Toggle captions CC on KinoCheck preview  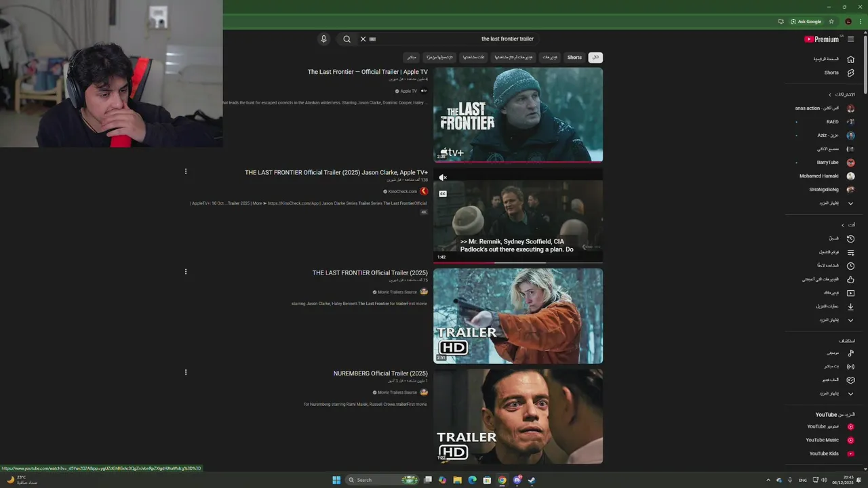click(x=443, y=194)
